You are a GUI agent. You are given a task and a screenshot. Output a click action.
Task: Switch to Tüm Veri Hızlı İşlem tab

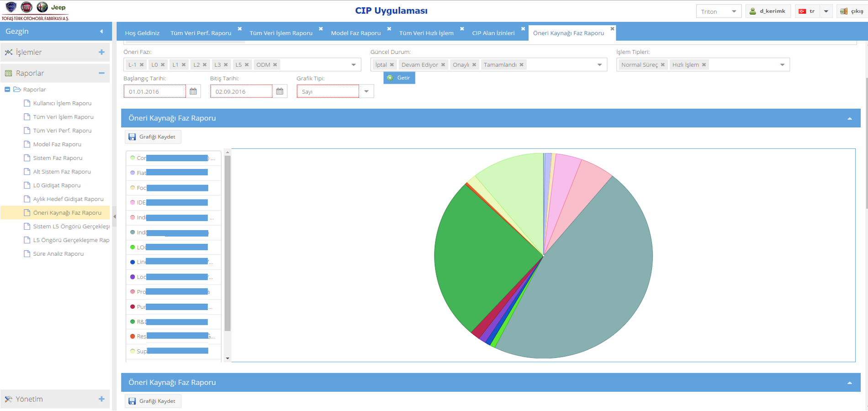(x=426, y=33)
